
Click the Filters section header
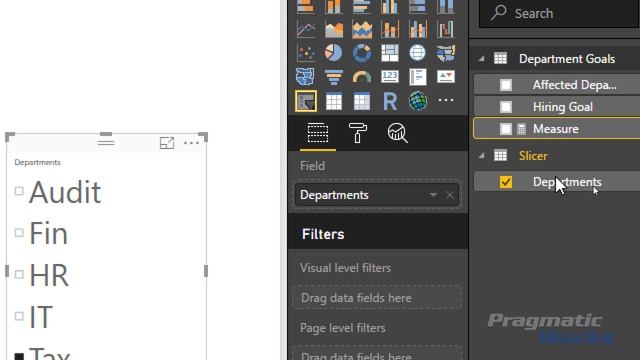pyautogui.click(x=378, y=234)
